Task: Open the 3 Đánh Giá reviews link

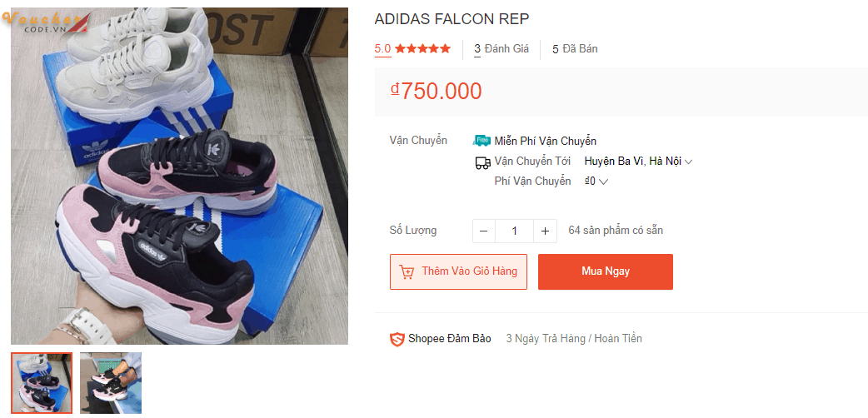Action: [501, 49]
